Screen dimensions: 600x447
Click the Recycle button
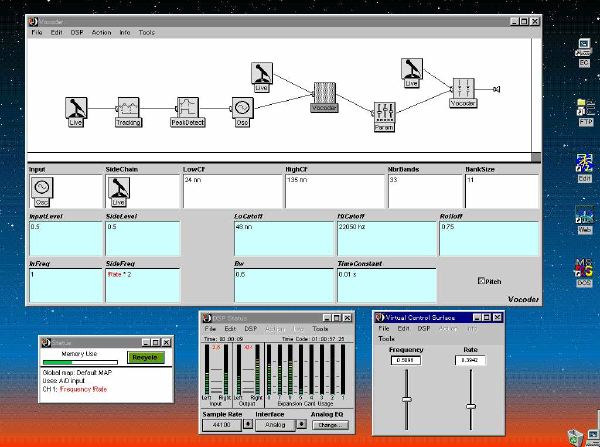pyautogui.click(x=144, y=356)
